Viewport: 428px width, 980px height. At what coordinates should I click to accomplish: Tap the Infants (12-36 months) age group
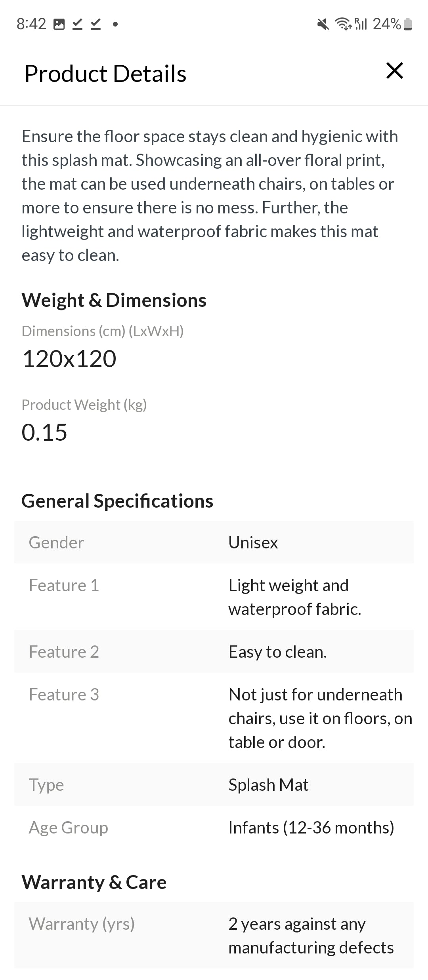pos(311,828)
